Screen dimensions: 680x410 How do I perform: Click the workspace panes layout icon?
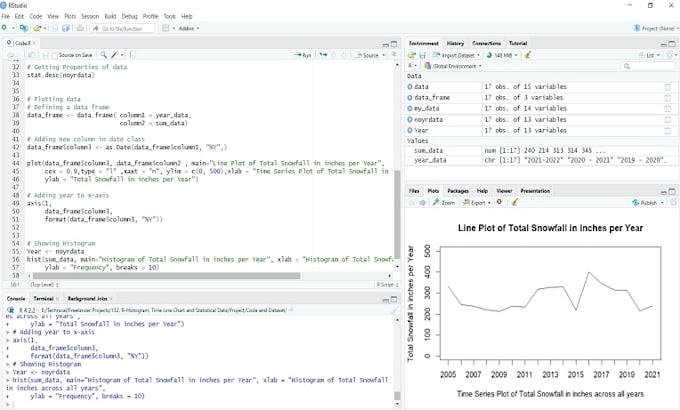[x=166, y=28]
